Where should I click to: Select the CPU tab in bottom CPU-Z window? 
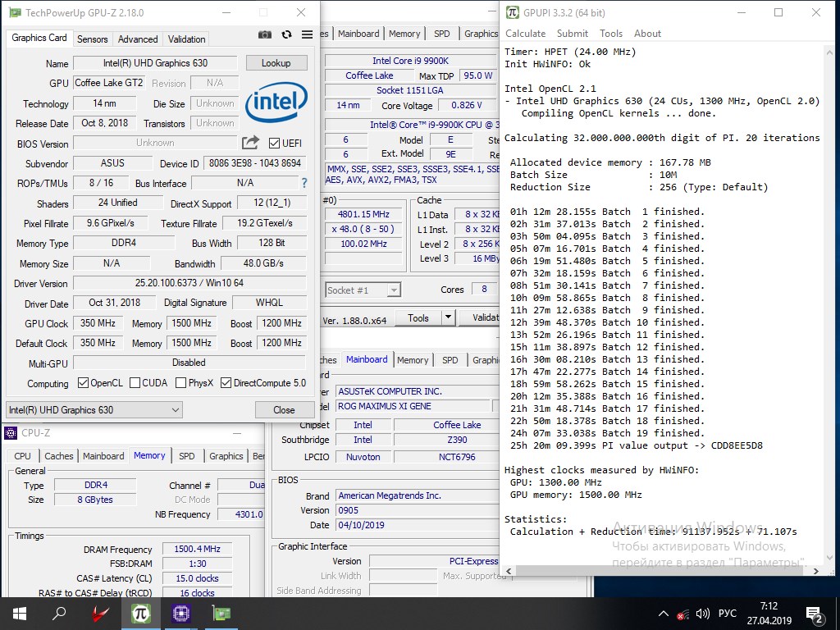22,456
